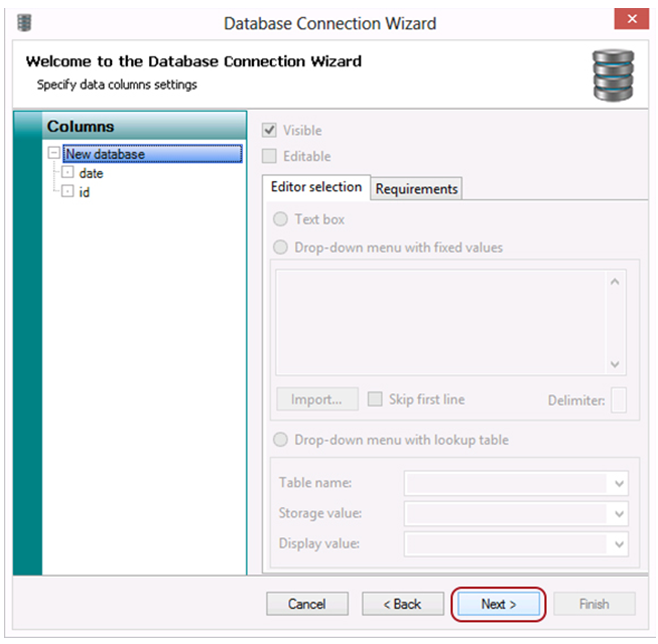Select the Text box radio option
This screenshot has width=658, height=644.
point(280,219)
